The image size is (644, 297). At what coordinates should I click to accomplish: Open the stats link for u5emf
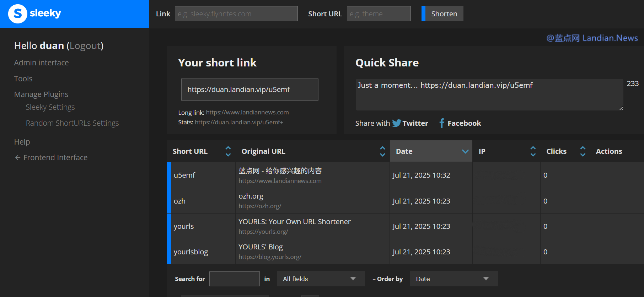pyautogui.click(x=239, y=122)
